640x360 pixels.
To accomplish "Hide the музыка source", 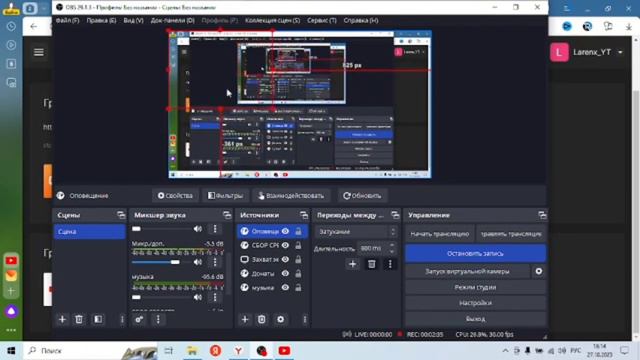I will click(285, 288).
